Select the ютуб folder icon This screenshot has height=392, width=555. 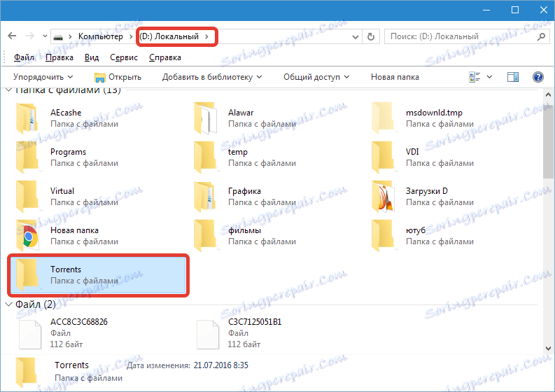(x=383, y=236)
